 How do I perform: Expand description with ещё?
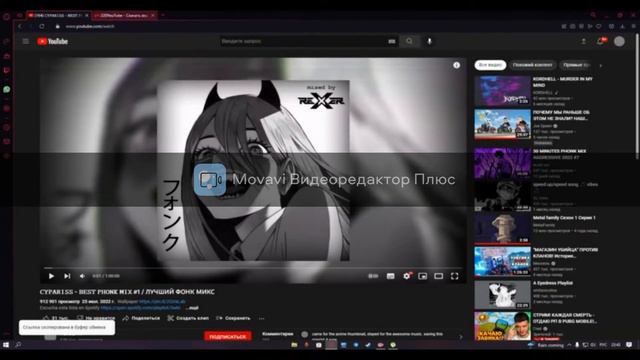(x=193, y=308)
